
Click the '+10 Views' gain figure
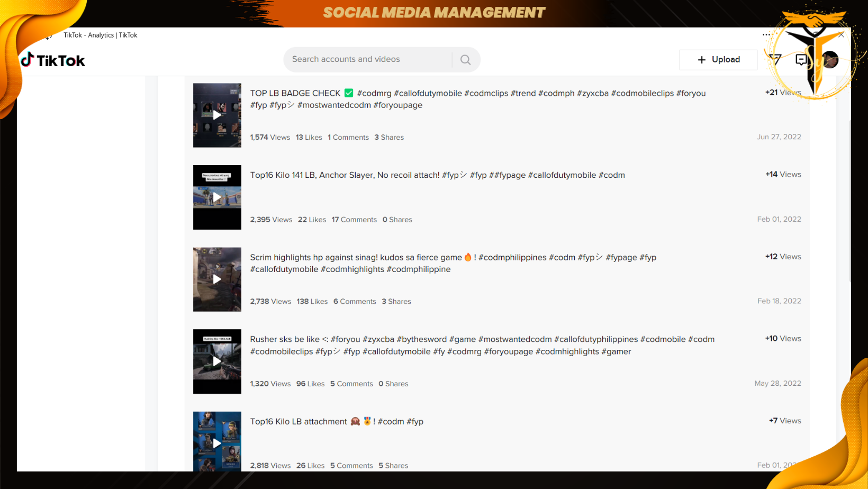[x=783, y=339]
